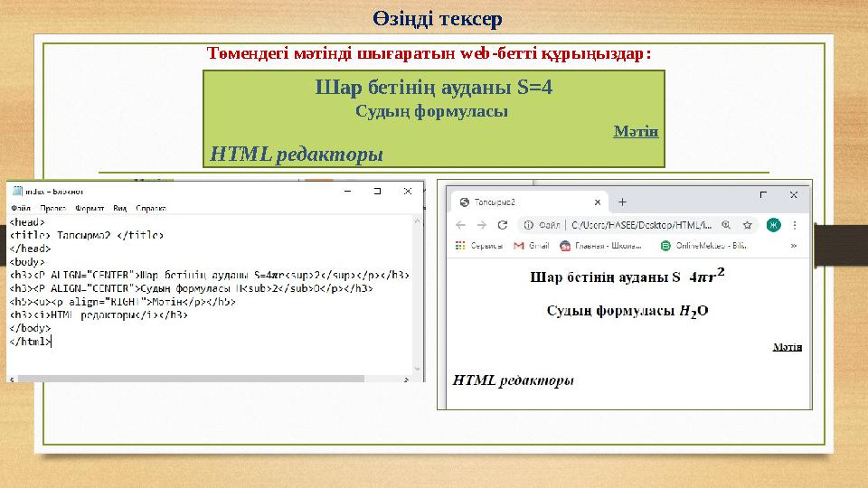This screenshot has height=488, width=868.
Task: Expand the hidden bookmarks chevron
Action: (794, 246)
